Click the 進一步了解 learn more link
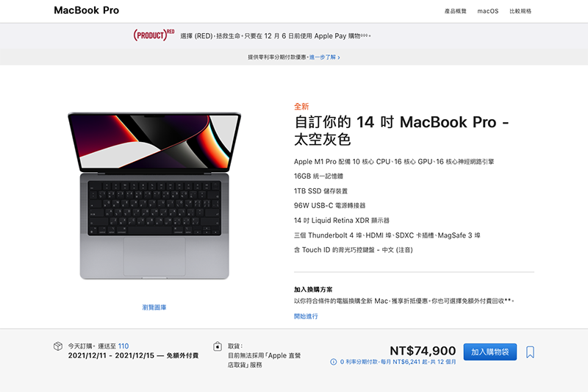Image resolution: width=588 pixels, height=392 pixels. [x=323, y=57]
